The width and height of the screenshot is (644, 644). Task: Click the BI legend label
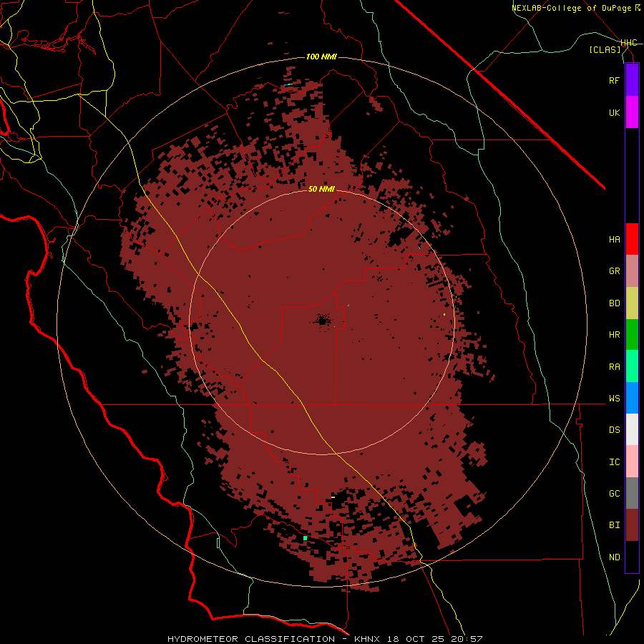click(615, 525)
